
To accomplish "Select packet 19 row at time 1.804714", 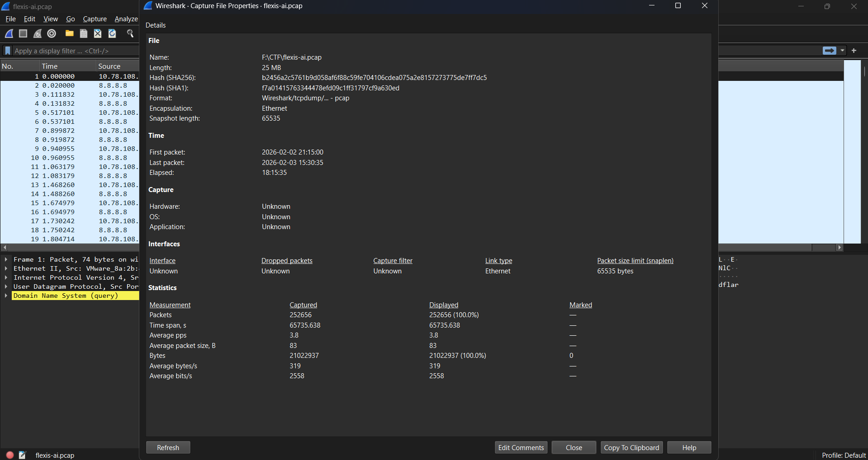I will (x=70, y=239).
